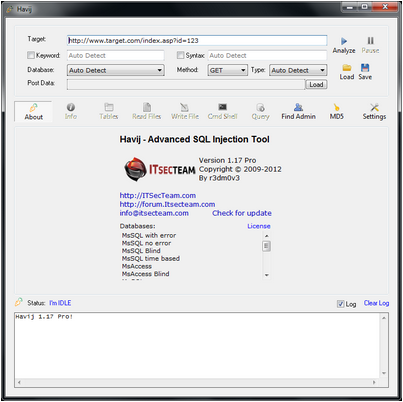Uncheck the Log checkbox
The image size is (403, 402).
pyautogui.click(x=340, y=304)
